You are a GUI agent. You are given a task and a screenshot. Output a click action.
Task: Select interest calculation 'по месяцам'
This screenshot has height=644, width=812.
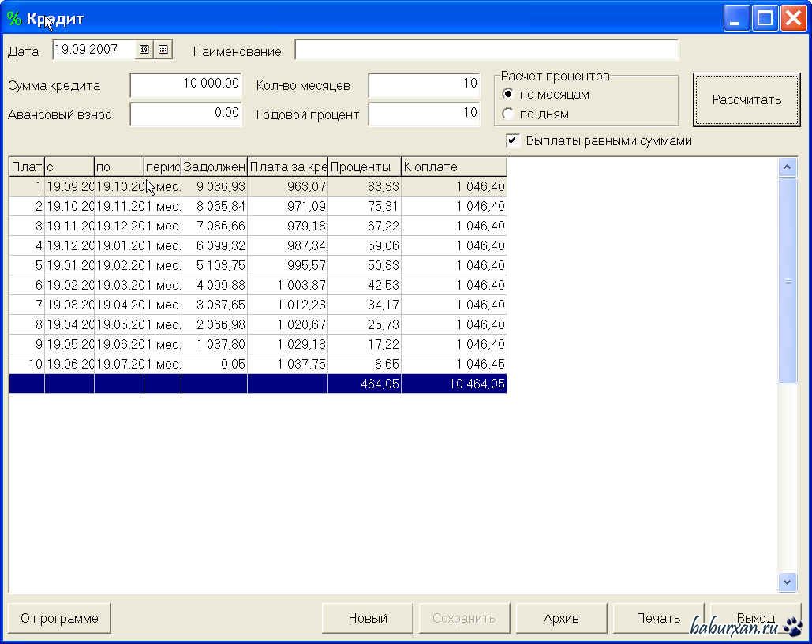click(508, 94)
